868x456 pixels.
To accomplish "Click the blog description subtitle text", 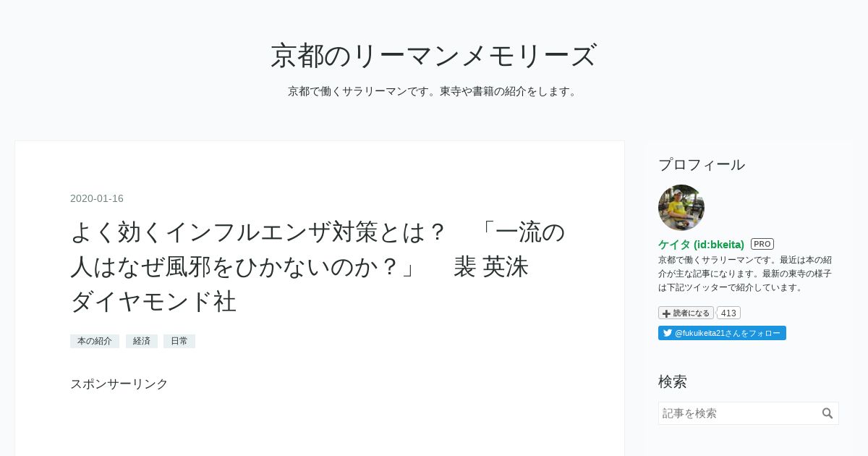I will (434, 91).
